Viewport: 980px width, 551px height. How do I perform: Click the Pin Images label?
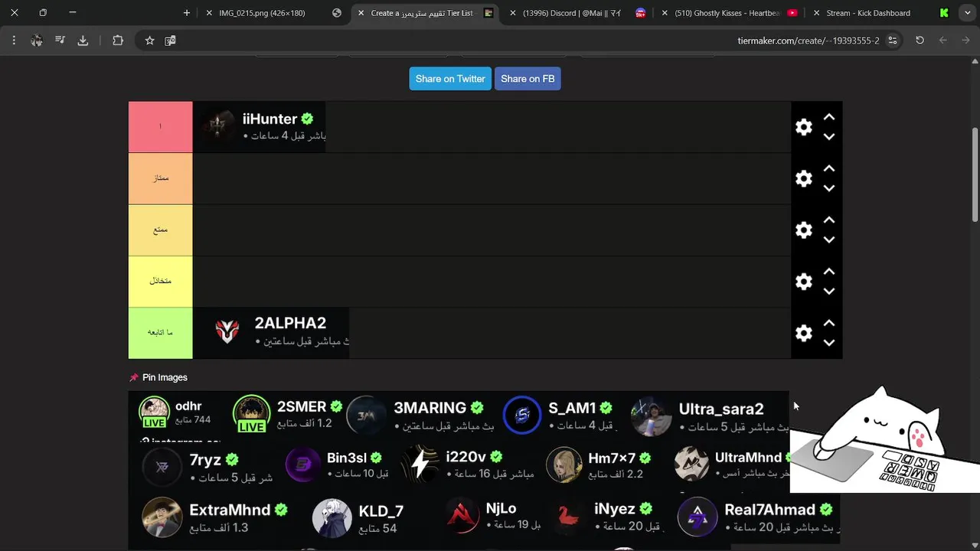click(165, 377)
